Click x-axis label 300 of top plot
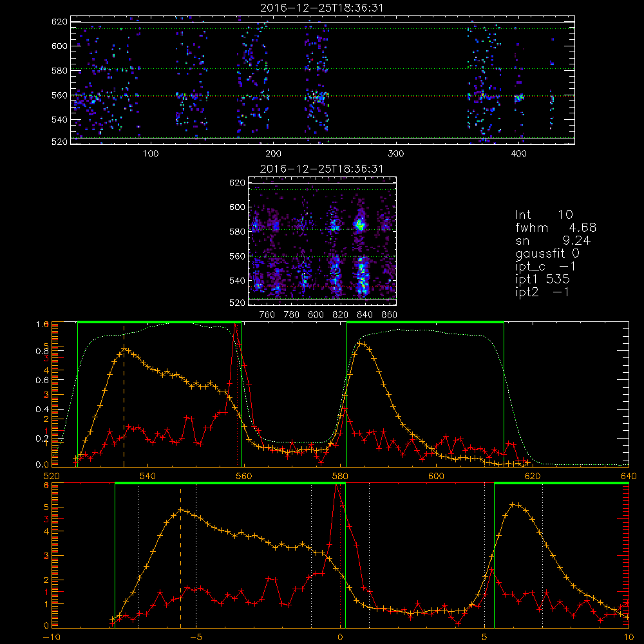Viewport: 644px width, 644px height. point(396,154)
